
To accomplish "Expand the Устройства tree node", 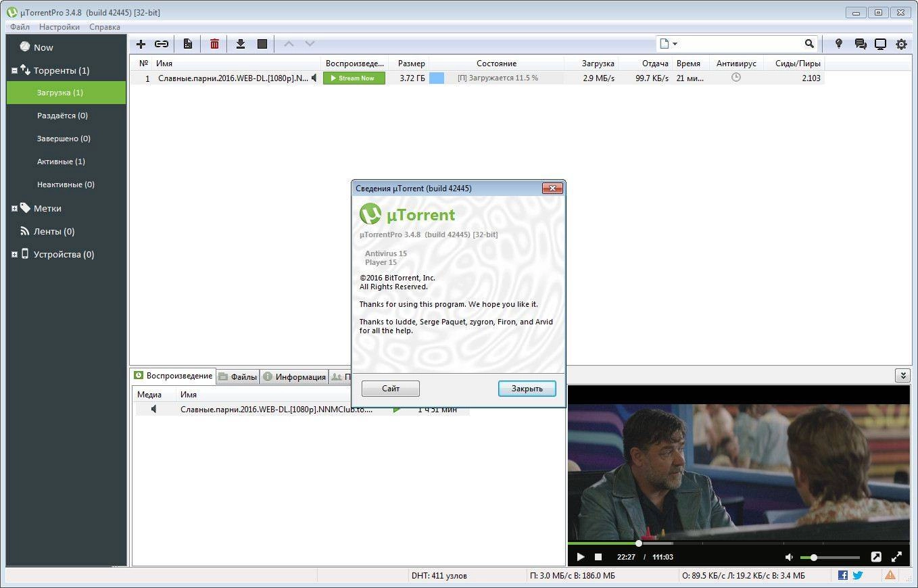I will [x=14, y=254].
